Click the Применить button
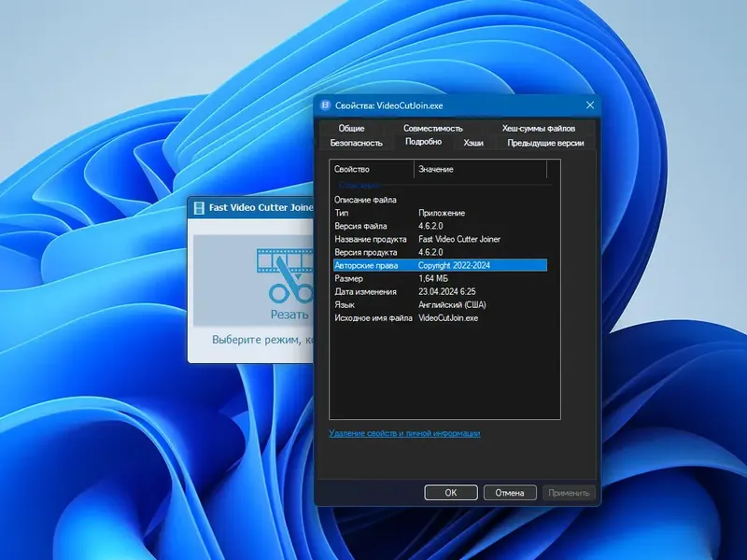Image resolution: width=747 pixels, height=560 pixels. (571, 492)
